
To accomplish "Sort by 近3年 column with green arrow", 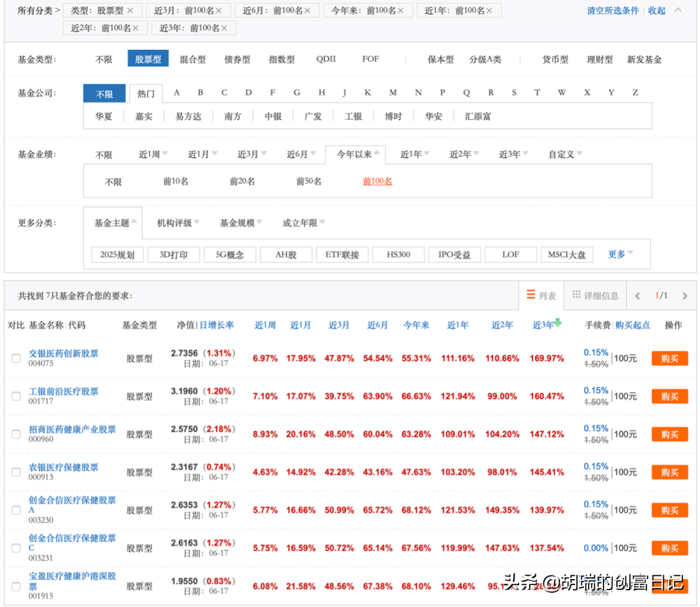I will pos(546,325).
